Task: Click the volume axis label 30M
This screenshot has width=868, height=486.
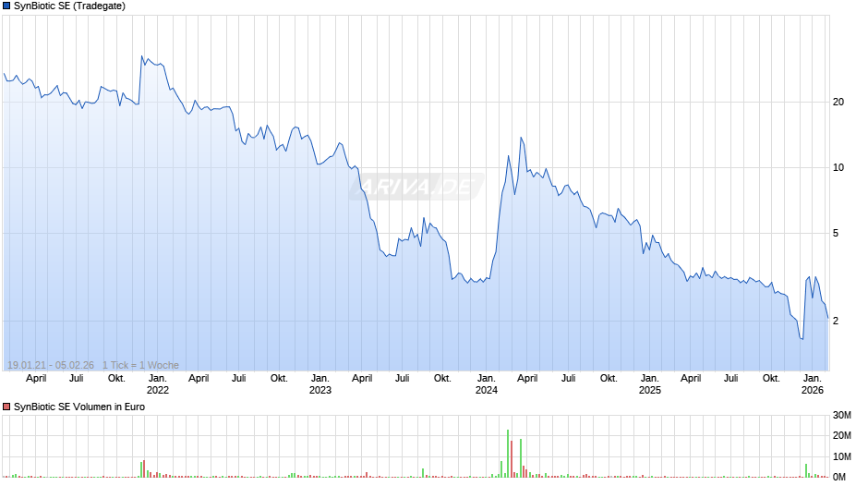Action: [x=841, y=415]
